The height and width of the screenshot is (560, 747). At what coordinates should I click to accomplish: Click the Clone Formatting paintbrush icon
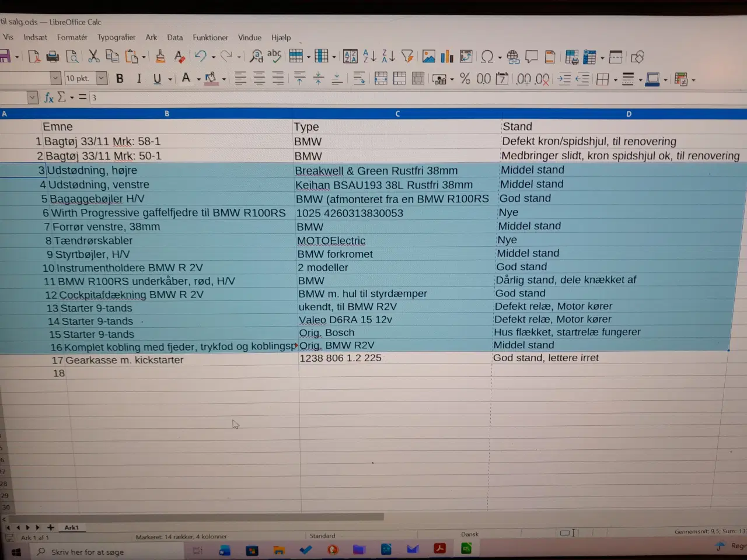pos(160,57)
